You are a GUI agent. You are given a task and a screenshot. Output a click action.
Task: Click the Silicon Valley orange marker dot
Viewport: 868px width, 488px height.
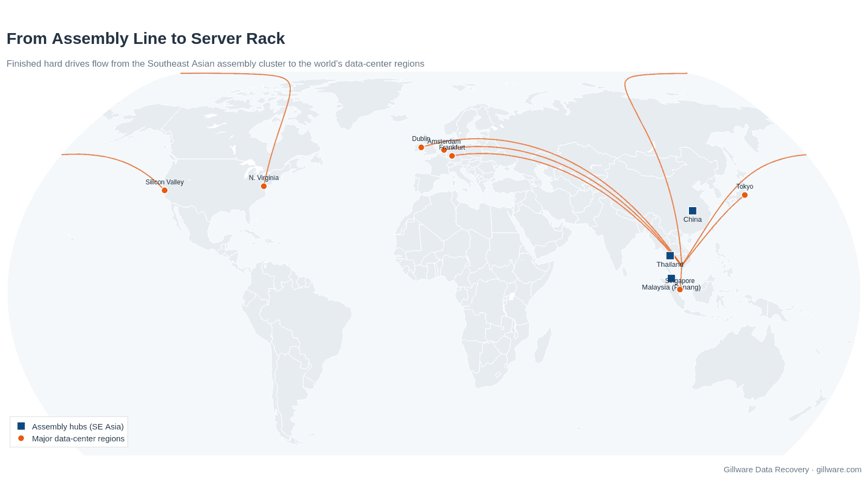point(164,190)
